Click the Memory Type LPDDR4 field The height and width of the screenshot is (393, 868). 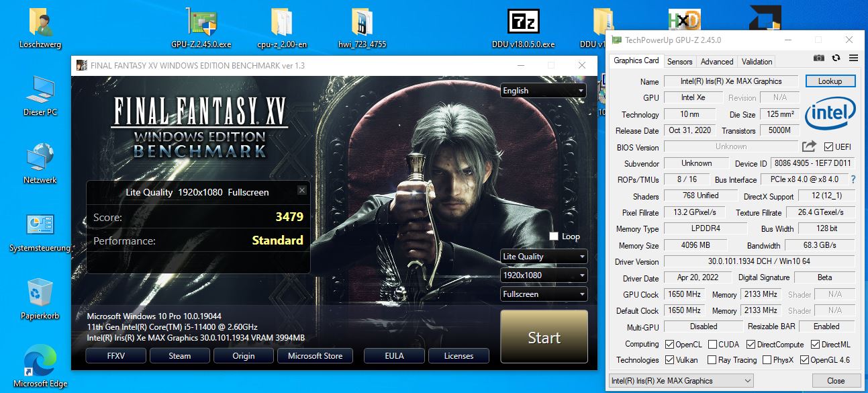coord(704,228)
